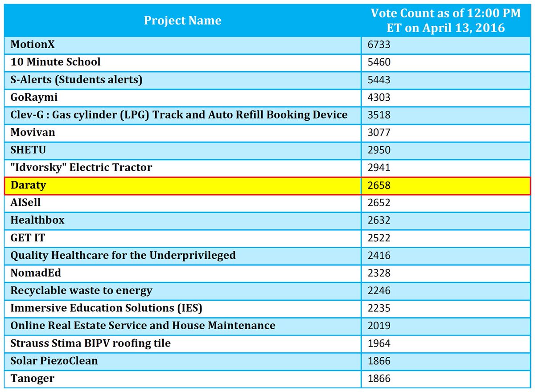
Task: Select the "10 Minute School" cell
Action: [183, 62]
